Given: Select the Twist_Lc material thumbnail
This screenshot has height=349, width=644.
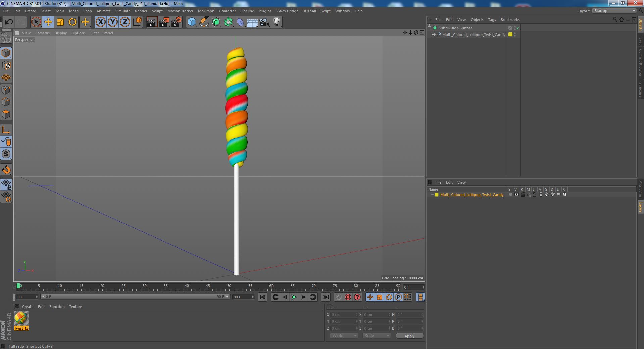Looking at the screenshot, I should [x=21, y=318].
